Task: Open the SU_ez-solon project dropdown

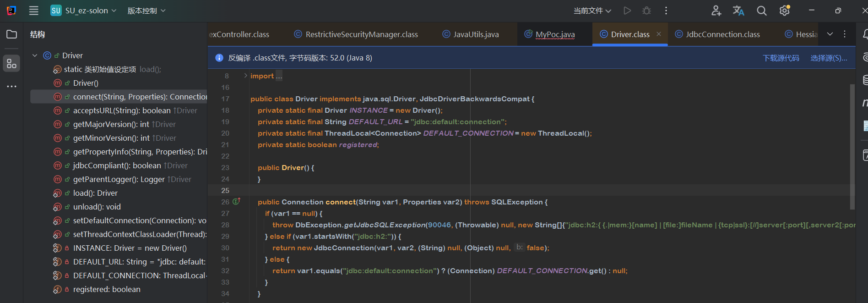Action: pyautogui.click(x=84, y=11)
